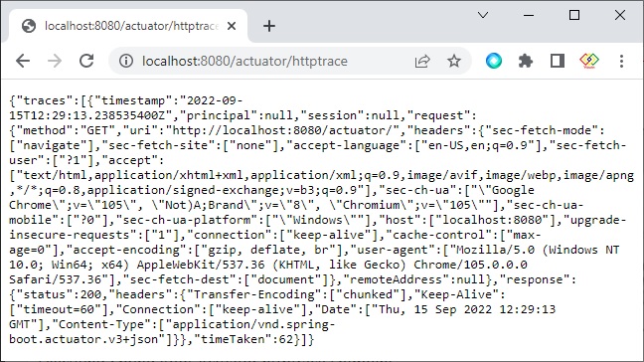Click the "sec-fetch-dest" header key

click(179, 279)
